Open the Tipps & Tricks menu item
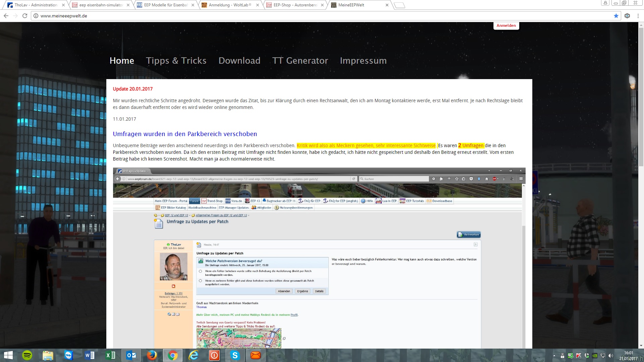The image size is (644, 362). tap(176, 61)
